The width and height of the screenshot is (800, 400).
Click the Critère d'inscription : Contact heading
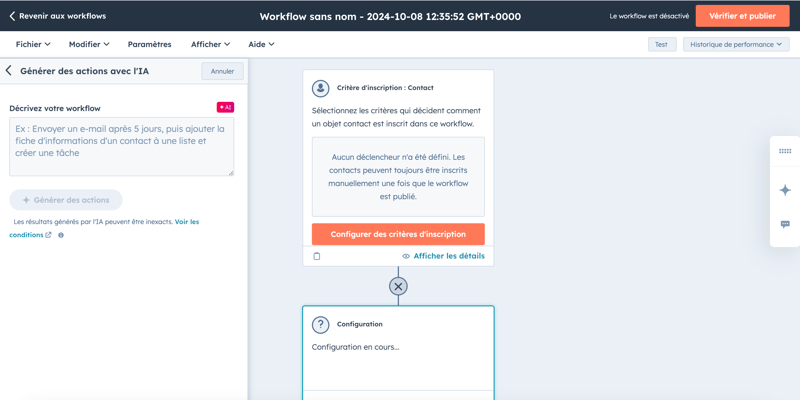tap(385, 88)
